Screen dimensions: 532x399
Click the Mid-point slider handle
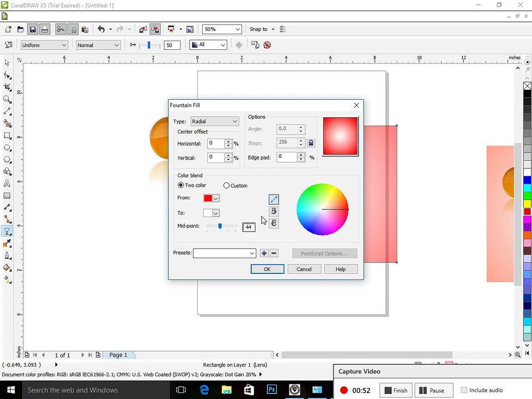(220, 226)
